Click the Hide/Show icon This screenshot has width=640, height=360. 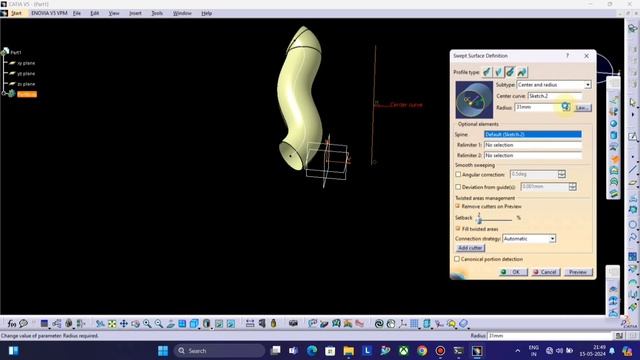tap(219, 324)
